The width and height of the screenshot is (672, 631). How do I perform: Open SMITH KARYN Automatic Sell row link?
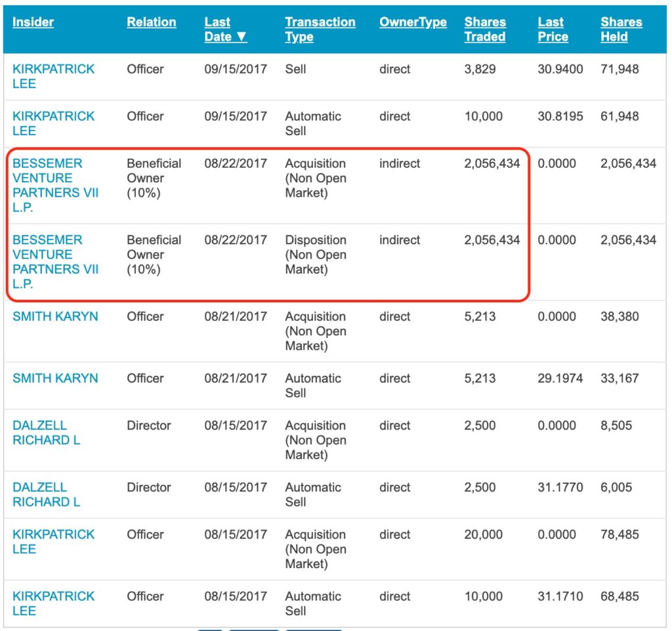click(x=55, y=378)
